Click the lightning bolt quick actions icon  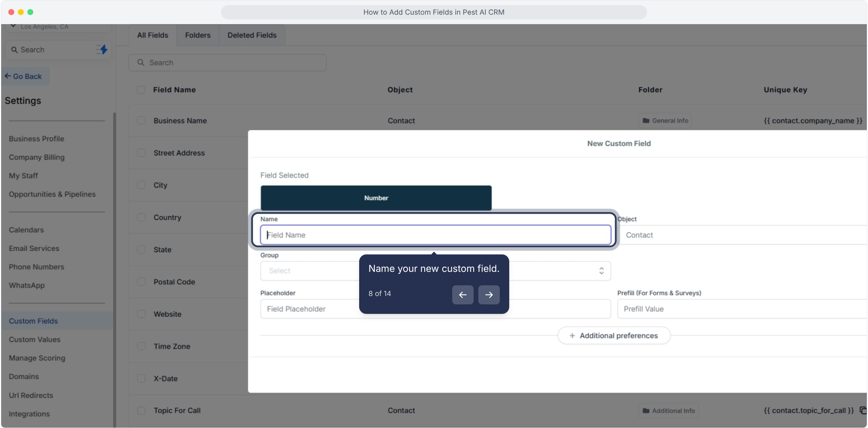[102, 50]
